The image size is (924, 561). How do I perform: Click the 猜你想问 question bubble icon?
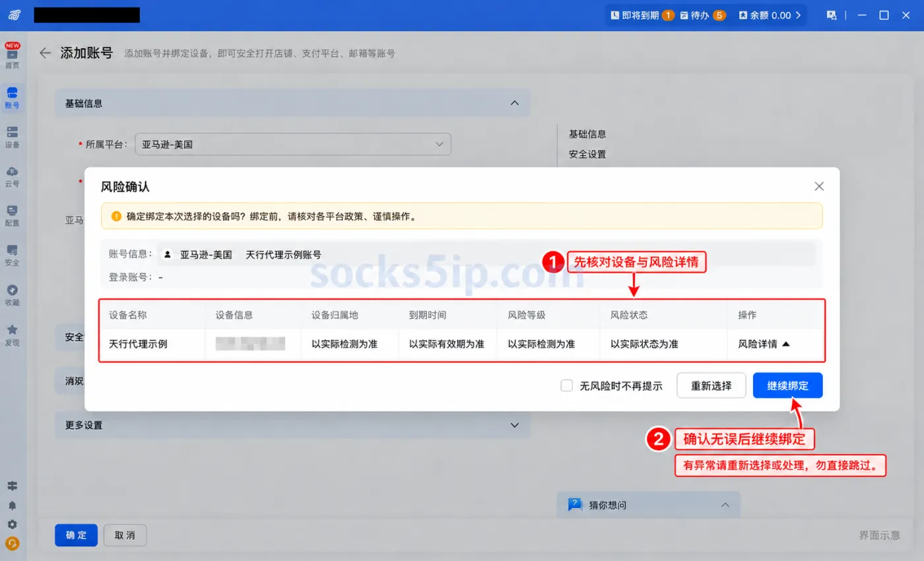575,505
